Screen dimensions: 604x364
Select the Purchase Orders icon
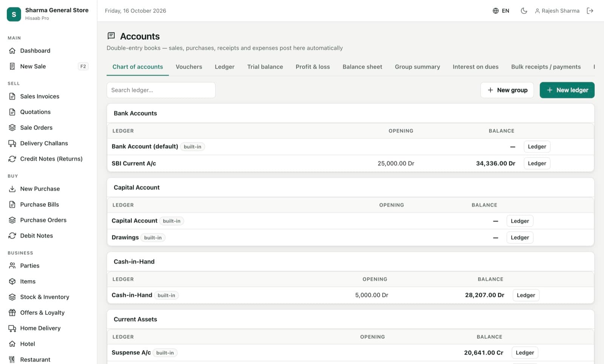coord(12,220)
